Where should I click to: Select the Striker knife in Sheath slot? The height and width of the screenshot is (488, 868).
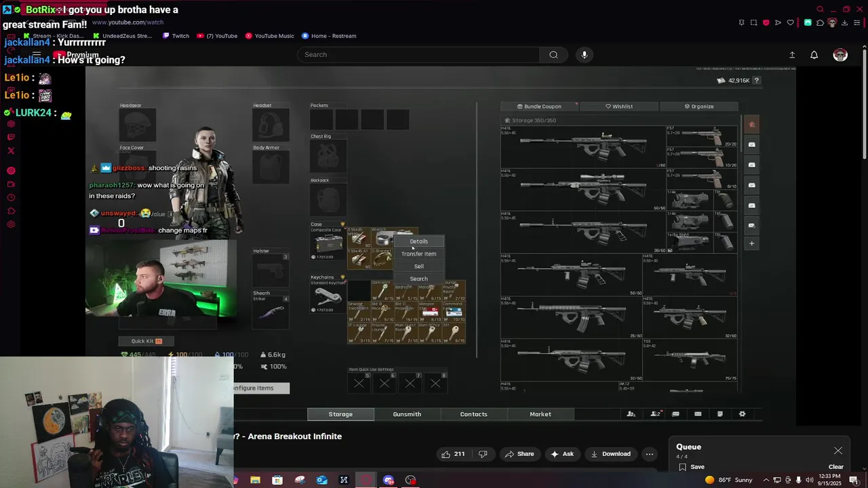271,312
